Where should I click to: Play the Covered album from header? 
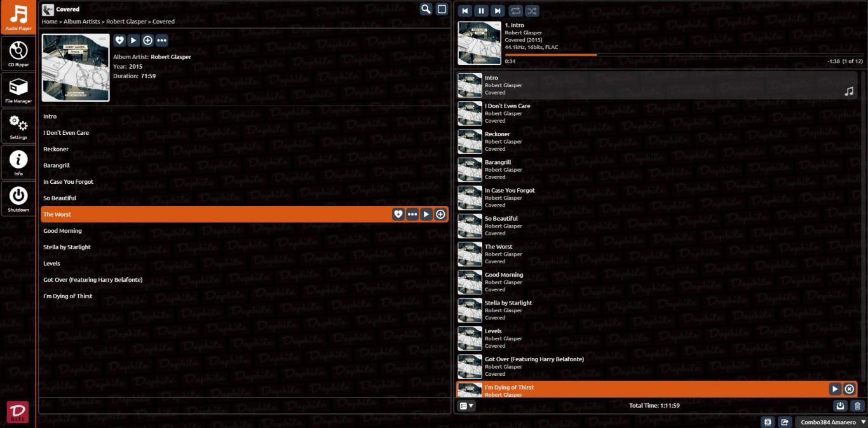coord(133,40)
